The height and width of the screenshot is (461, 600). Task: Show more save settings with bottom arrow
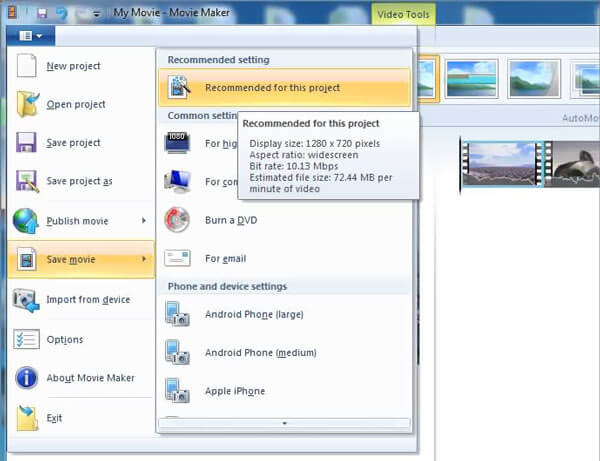[x=284, y=424]
